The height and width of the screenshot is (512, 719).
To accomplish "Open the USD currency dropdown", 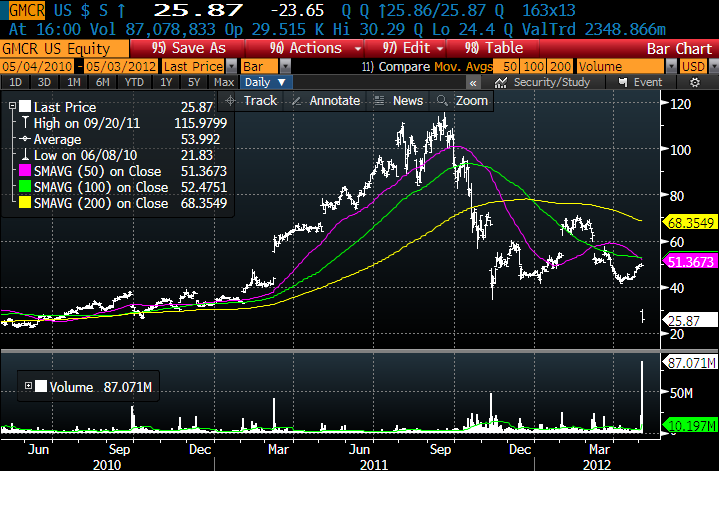I will [x=713, y=66].
